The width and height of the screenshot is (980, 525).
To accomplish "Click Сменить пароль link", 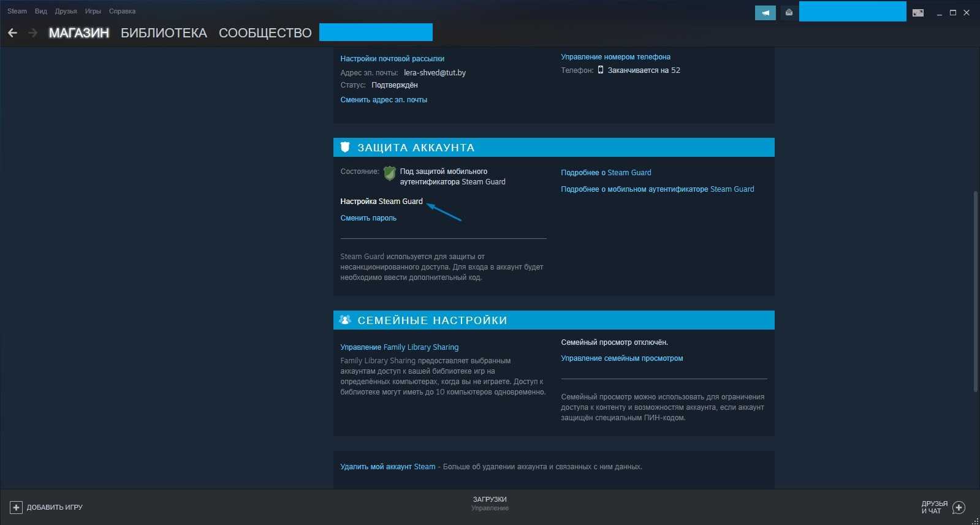I will point(368,218).
